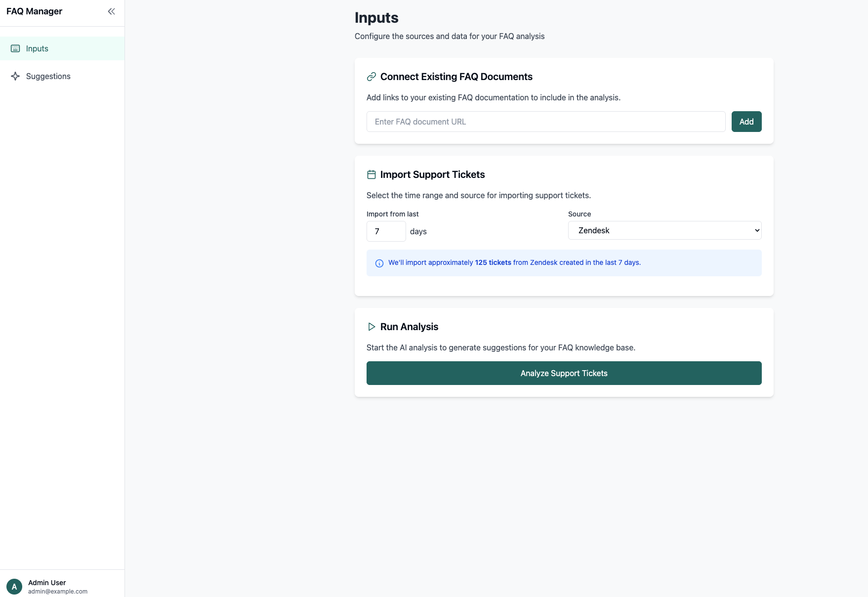This screenshot has height=597, width=868.
Task: Open the Inputs page in sidebar
Action: 37,48
